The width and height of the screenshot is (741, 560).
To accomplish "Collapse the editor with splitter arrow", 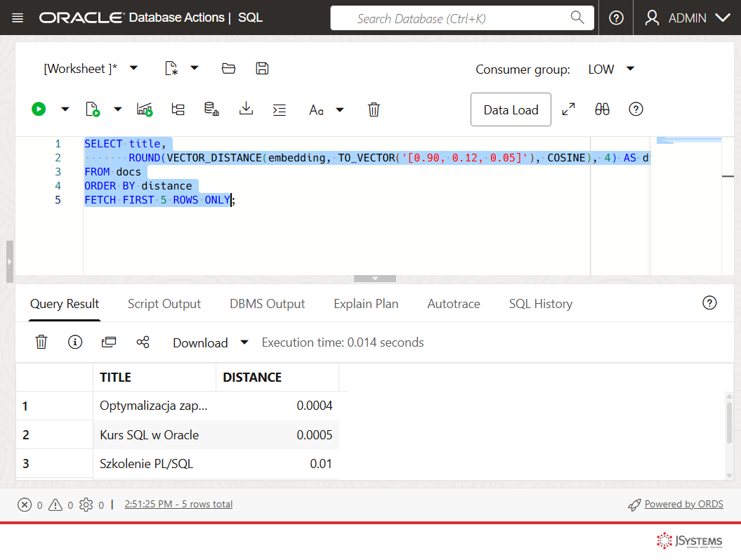I will coord(375,279).
